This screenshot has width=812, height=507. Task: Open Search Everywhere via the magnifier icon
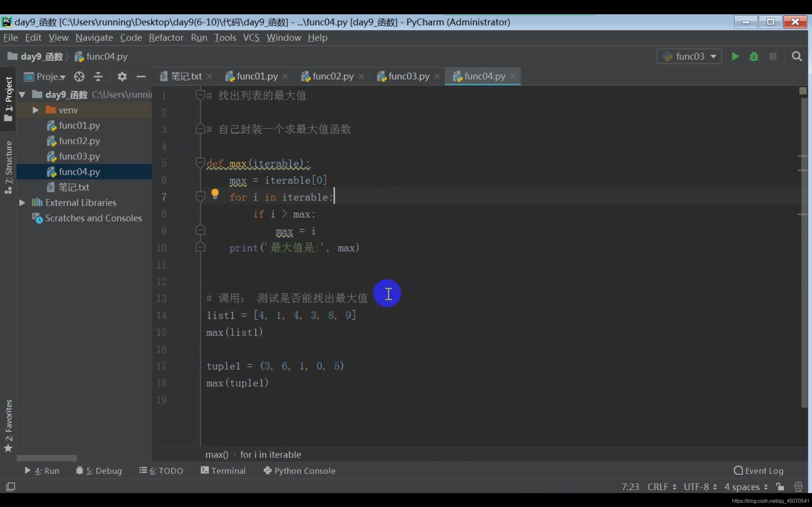click(796, 56)
